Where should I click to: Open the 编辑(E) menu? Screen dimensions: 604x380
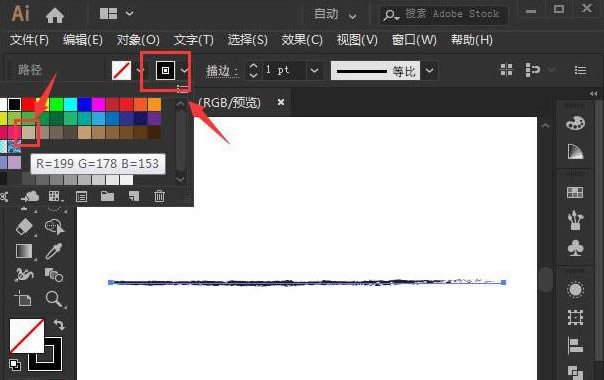tap(83, 40)
